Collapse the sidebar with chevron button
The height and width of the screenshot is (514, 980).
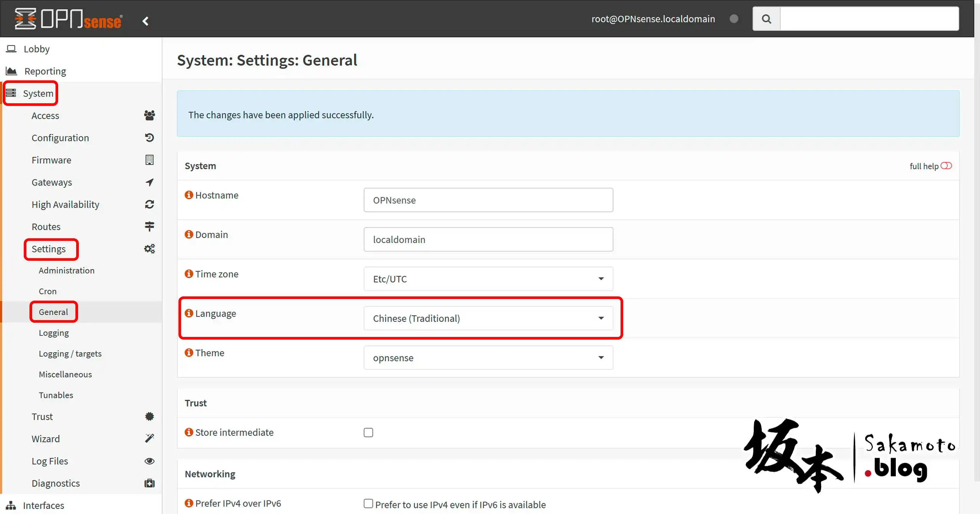click(x=145, y=21)
